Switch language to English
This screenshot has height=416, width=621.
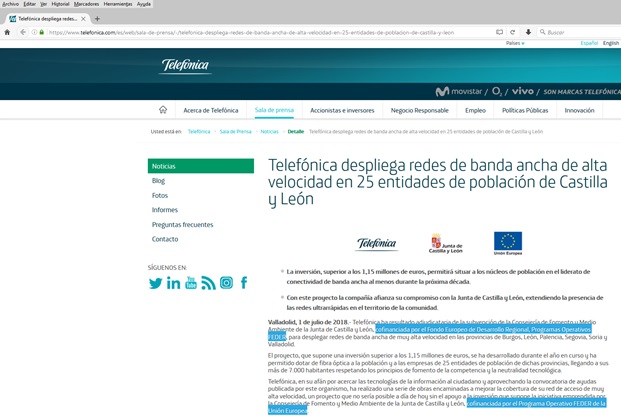pos(611,43)
